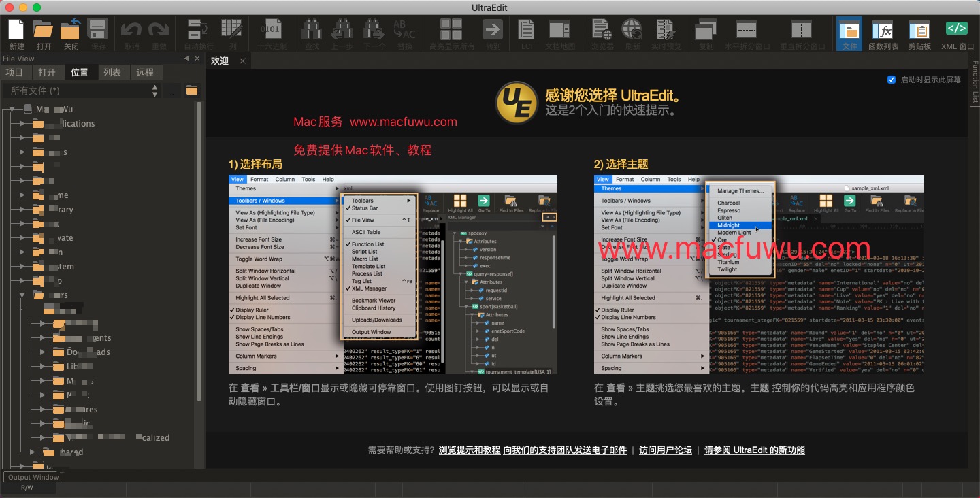Screen dimensions: 980x498
Task: Click the 重做 redo arrow icon
Action: (159, 34)
